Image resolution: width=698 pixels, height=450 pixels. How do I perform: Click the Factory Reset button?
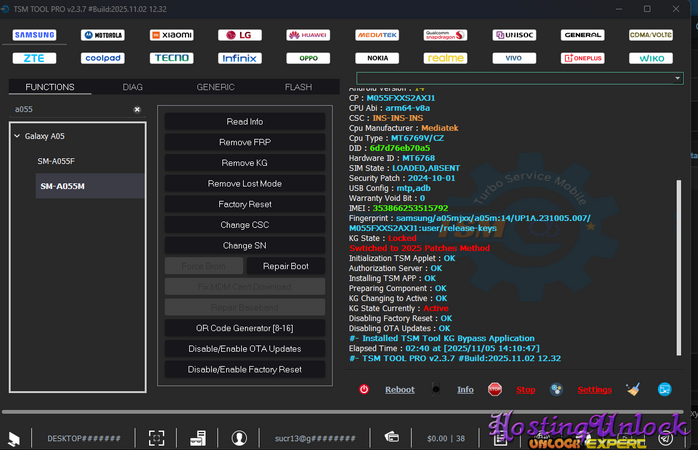click(246, 204)
